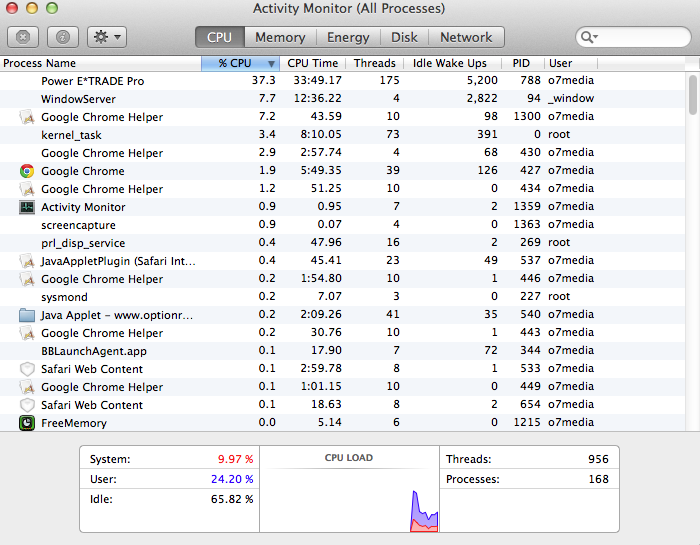
Task: Sort by PID column header
Action: point(522,63)
